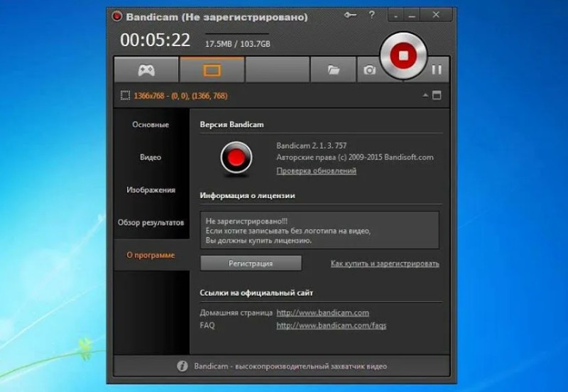
Task: Open the Основные settings tab
Action: click(151, 124)
